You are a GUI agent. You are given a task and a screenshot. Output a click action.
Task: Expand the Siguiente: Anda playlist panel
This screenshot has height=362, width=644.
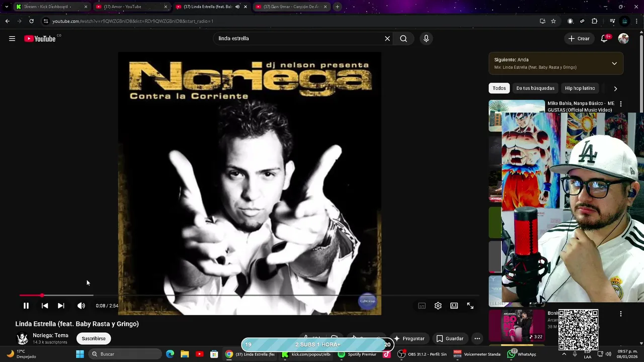614,63
